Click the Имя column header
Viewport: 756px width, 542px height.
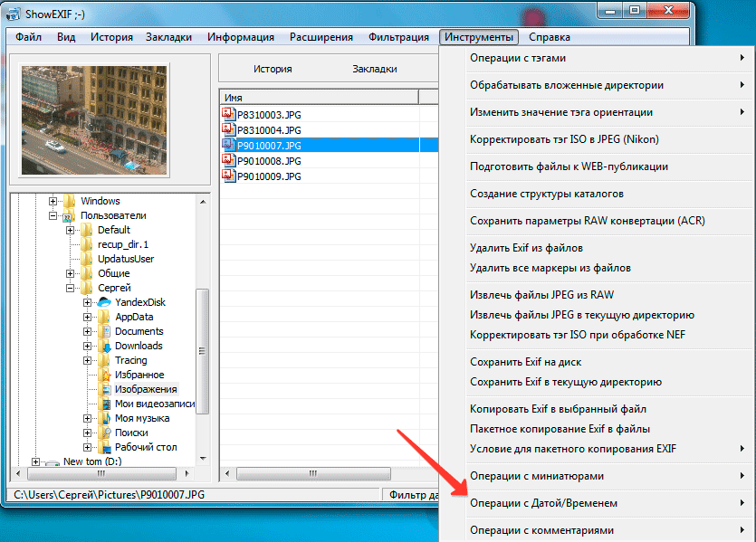(320, 98)
